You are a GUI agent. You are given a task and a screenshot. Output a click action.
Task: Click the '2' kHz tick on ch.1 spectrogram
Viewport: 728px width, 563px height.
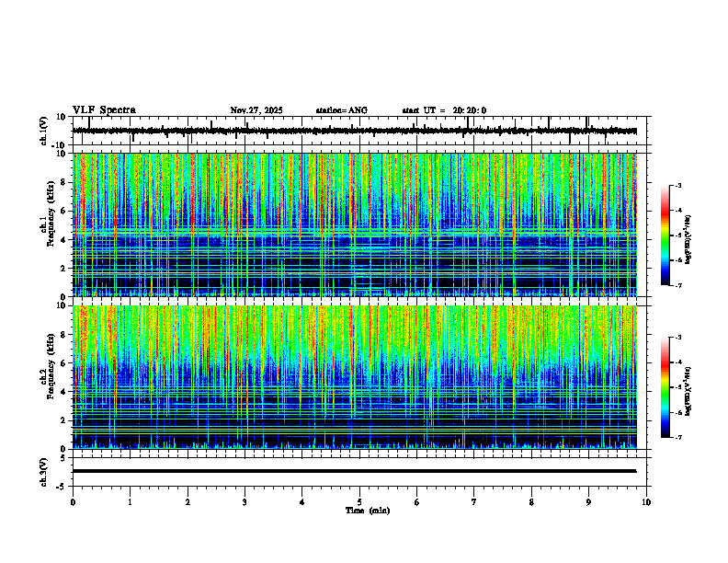(x=63, y=269)
